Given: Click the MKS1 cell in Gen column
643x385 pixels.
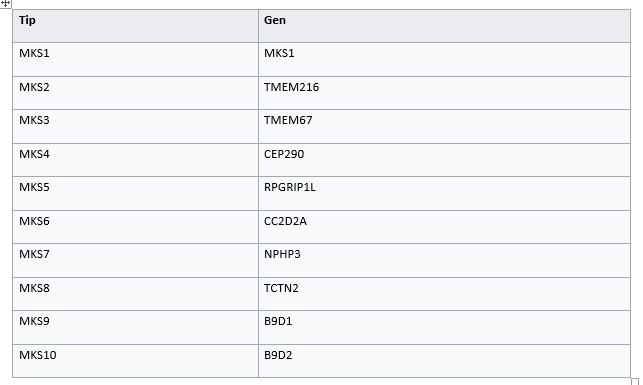Looking at the screenshot, I should click(x=444, y=59).
